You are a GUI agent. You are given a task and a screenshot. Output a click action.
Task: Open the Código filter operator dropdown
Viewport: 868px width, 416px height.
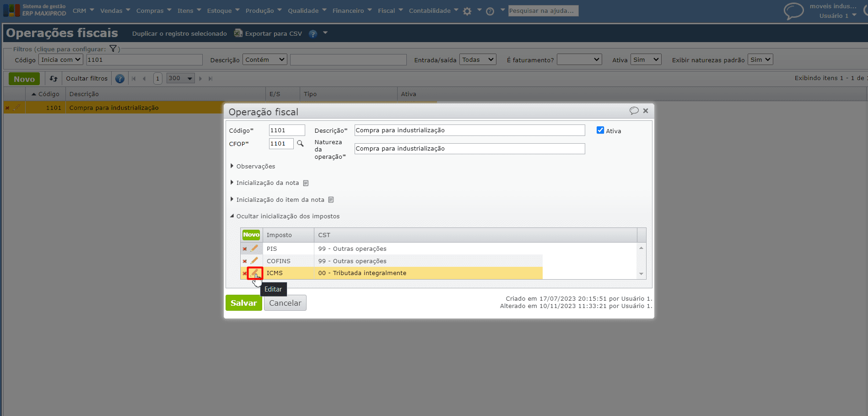(61, 59)
